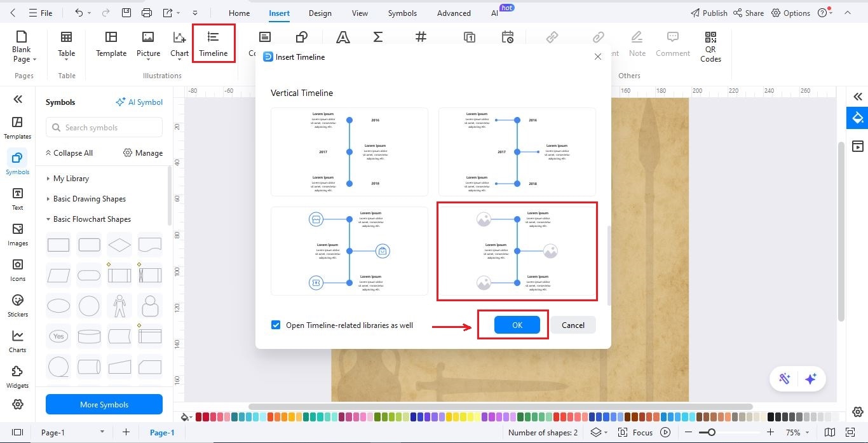
Task: Open the Templates sidebar panel
Action: point(18,127)
